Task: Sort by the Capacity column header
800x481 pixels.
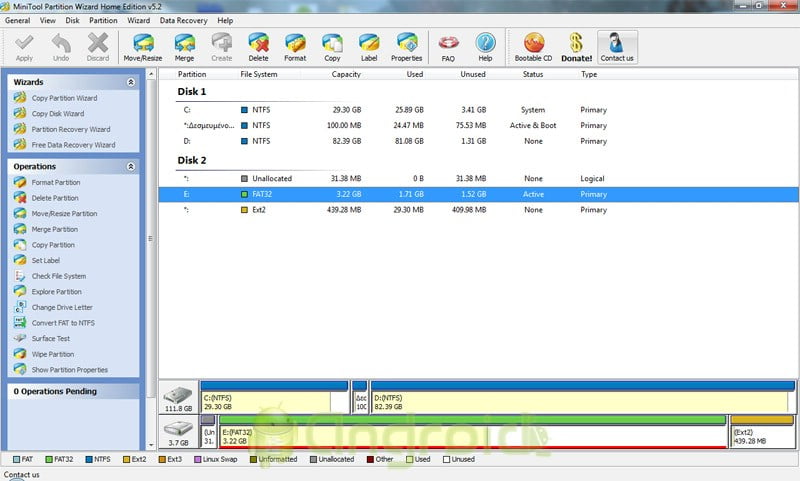Action: point(346,74)
